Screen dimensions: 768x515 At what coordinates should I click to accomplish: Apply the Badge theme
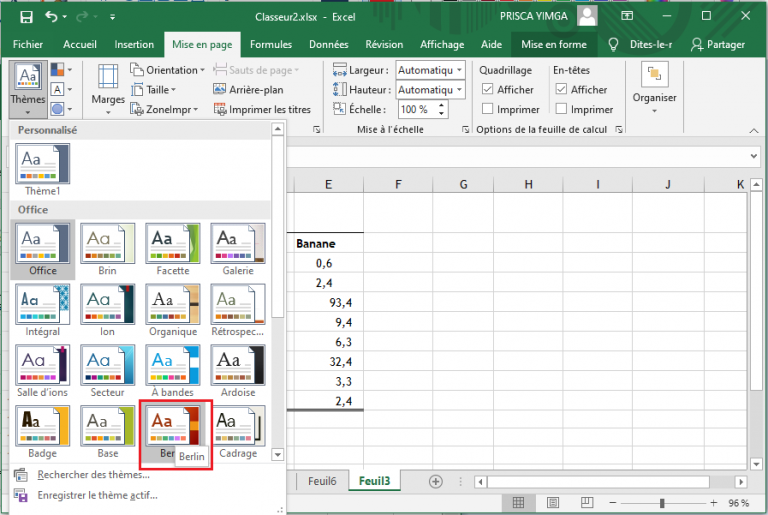(x=43, y=432)
